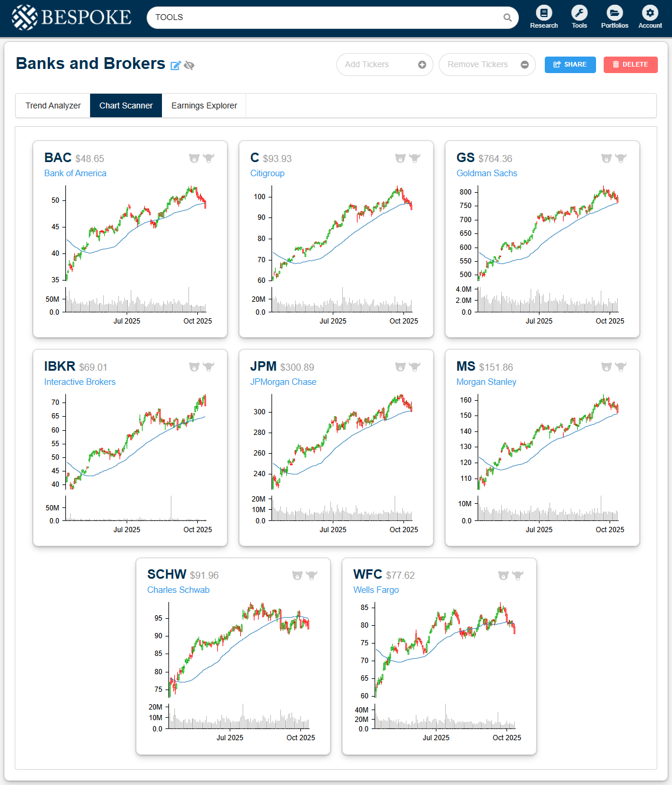
Task: Switch to the Earnings Explorer tab
Action: coord(204,105)
